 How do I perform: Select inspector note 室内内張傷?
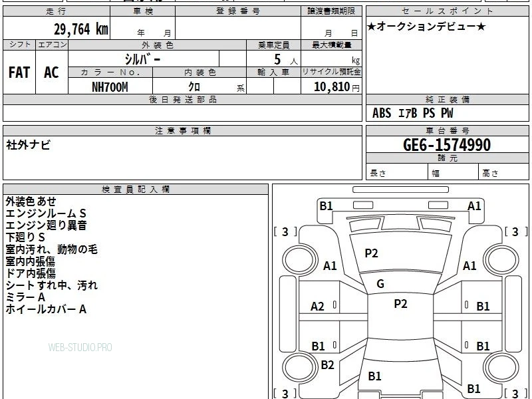30,261
